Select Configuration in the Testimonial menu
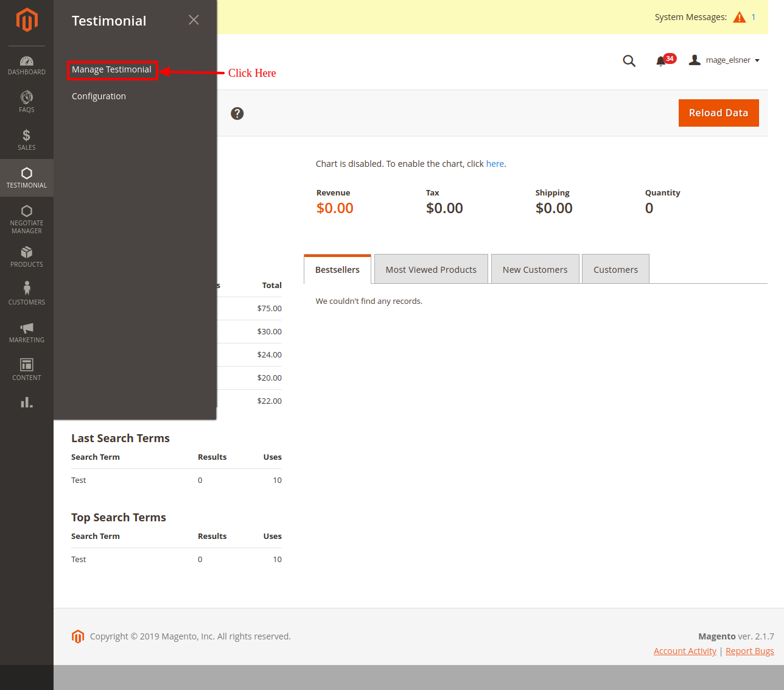The height and width of the screenshot is (690, 784). (x=99, y=96)
